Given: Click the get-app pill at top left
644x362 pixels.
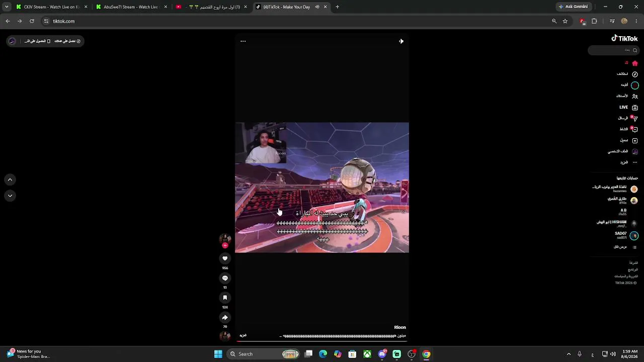Looking at the screenshot, I should pyautogui.click(x=45, y=41).
